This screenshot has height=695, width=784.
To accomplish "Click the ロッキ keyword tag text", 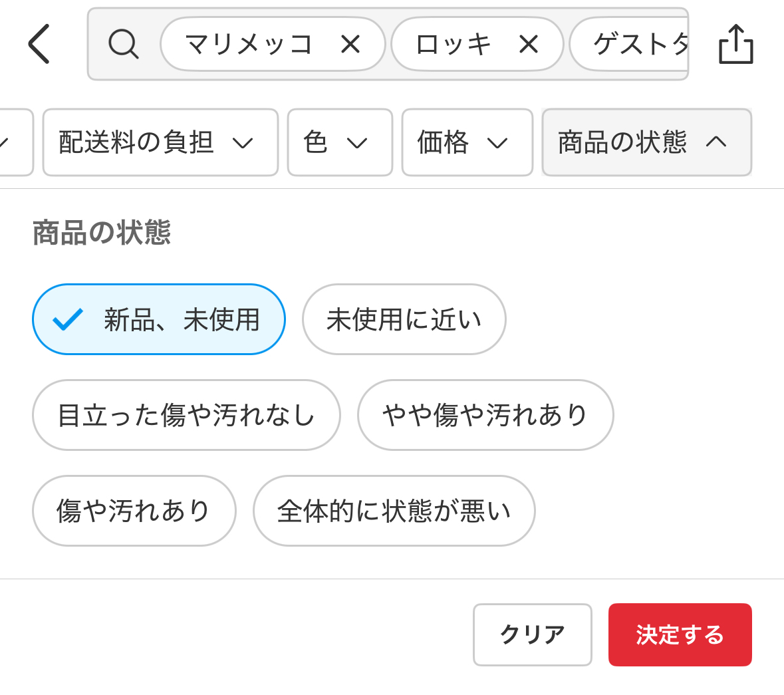I will 454,45.
